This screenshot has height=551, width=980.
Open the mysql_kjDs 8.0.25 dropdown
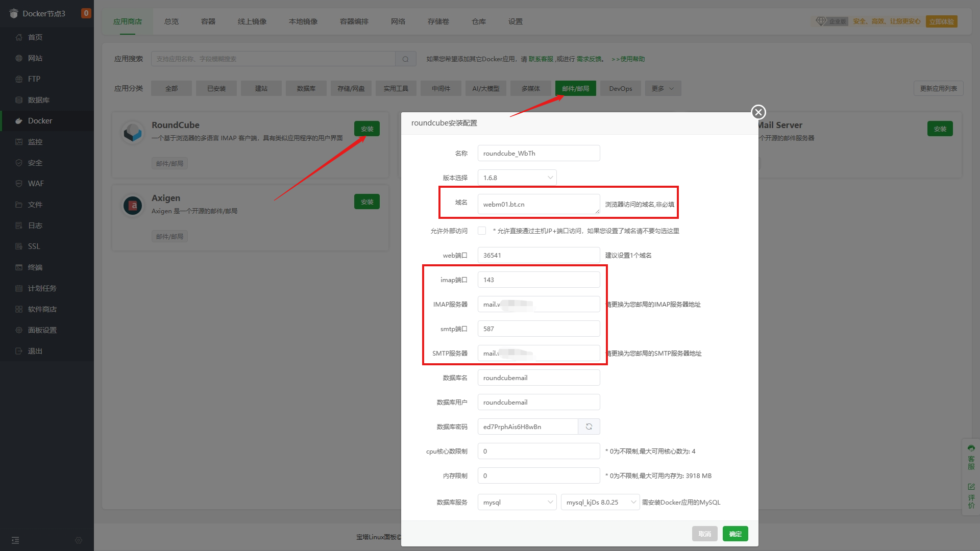click(600, 502)
